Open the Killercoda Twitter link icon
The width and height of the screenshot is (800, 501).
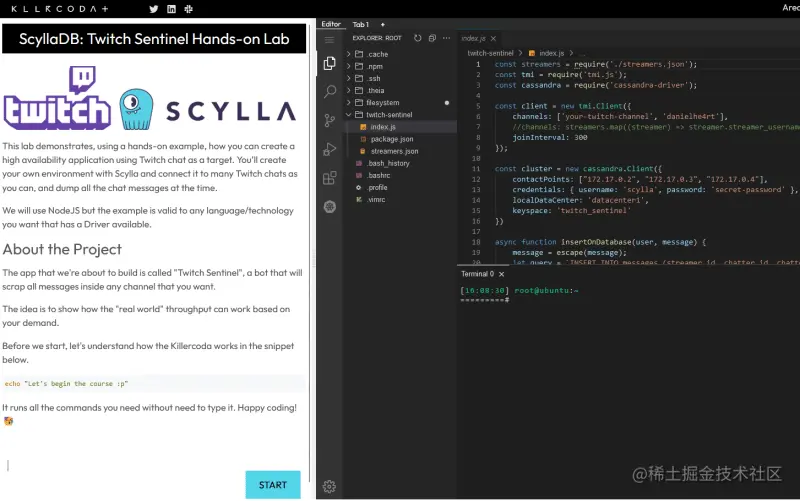pos(154,9)
